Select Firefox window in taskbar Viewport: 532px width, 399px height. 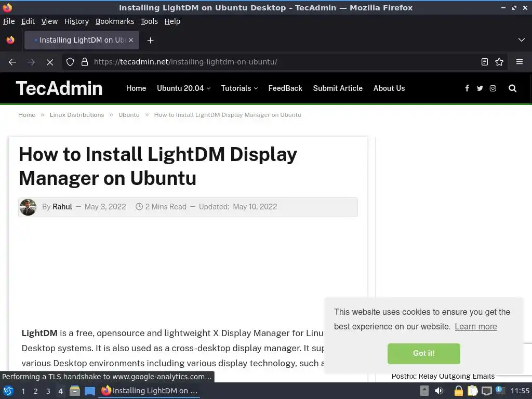point(149,391)
